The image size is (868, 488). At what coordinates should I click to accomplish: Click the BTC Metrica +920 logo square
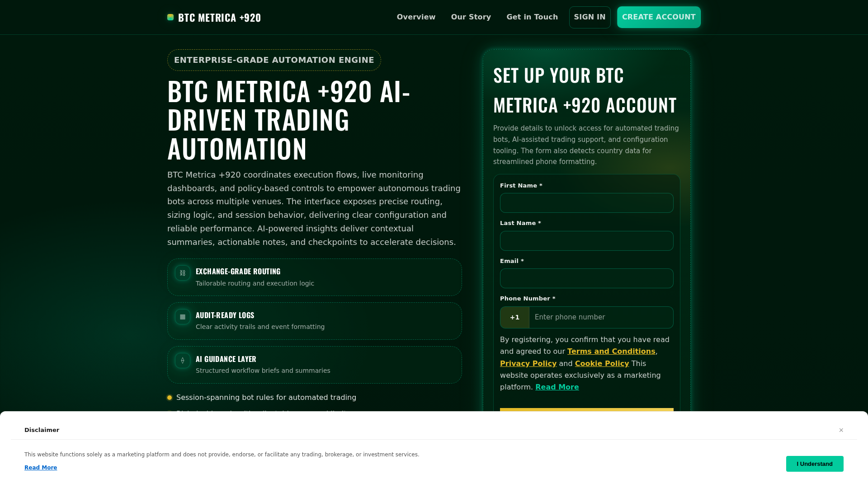[170, 17]
